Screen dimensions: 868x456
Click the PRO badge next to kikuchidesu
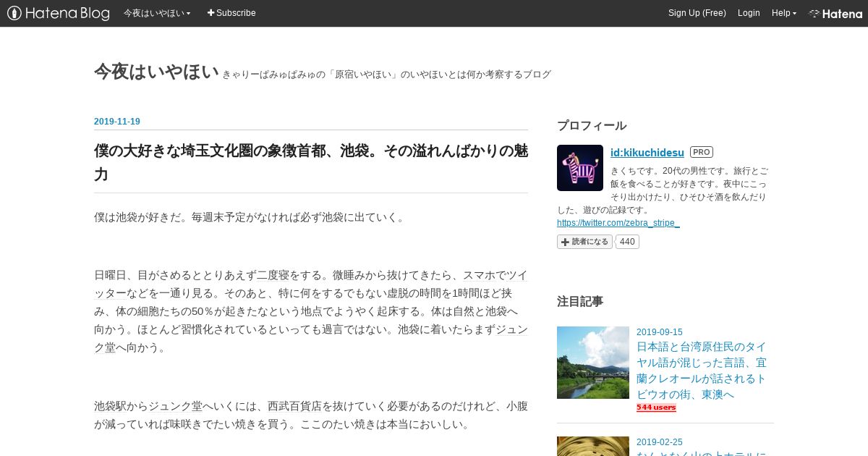point(702,152)
